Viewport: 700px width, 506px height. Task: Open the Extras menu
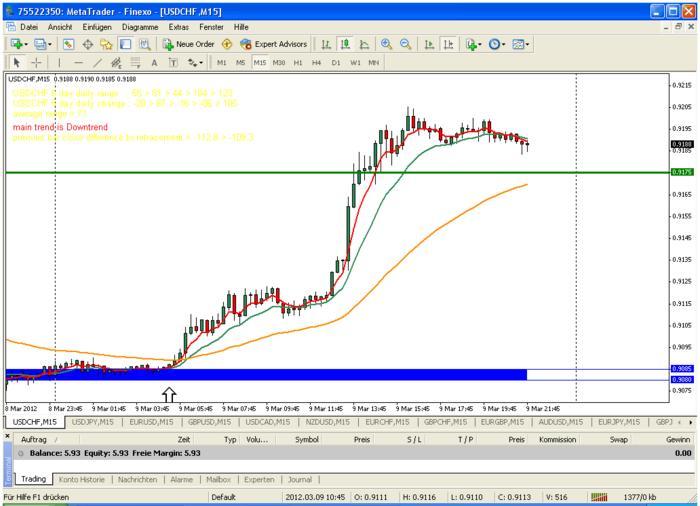(x=179, y=27)
